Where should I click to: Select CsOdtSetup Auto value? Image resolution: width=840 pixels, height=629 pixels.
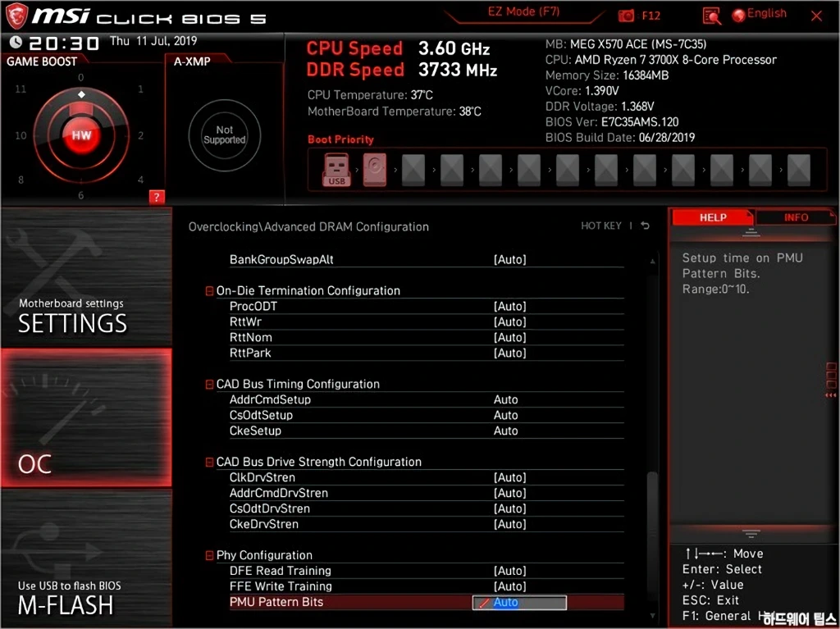[505, 415]
